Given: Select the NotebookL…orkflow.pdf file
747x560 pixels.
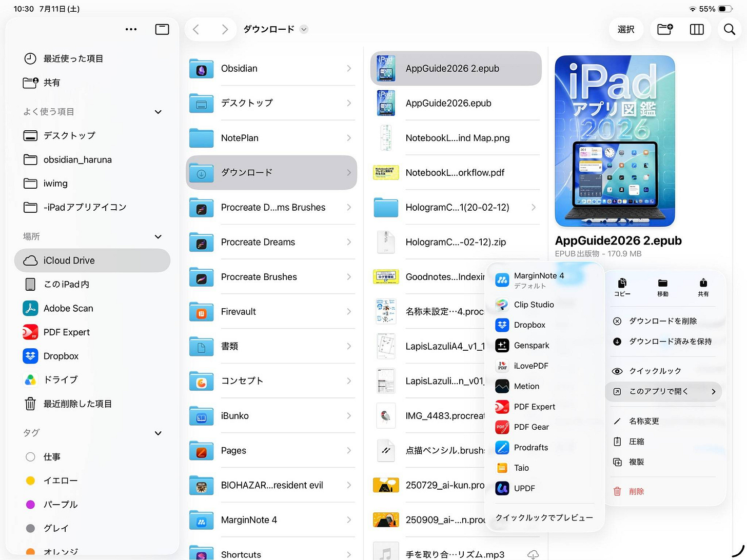Looking at the screenshot, I should (456, 173).
